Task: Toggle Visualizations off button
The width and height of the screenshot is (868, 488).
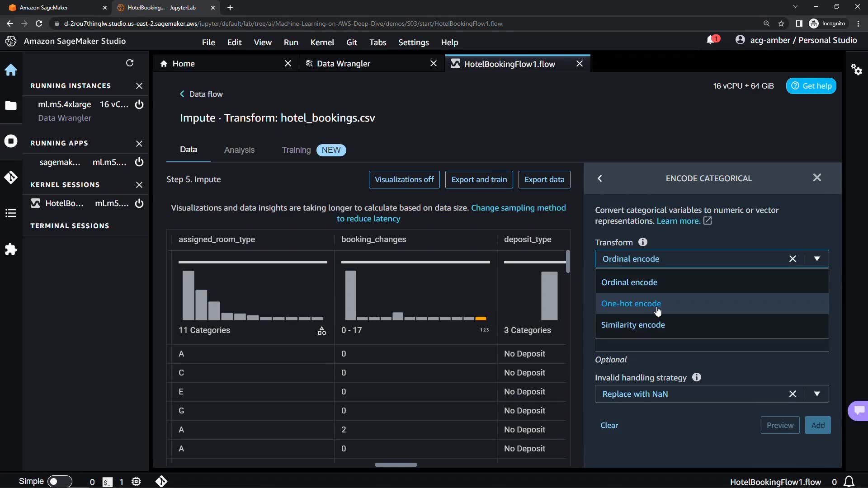Action: pyautogui.click(x=404, y=179)
